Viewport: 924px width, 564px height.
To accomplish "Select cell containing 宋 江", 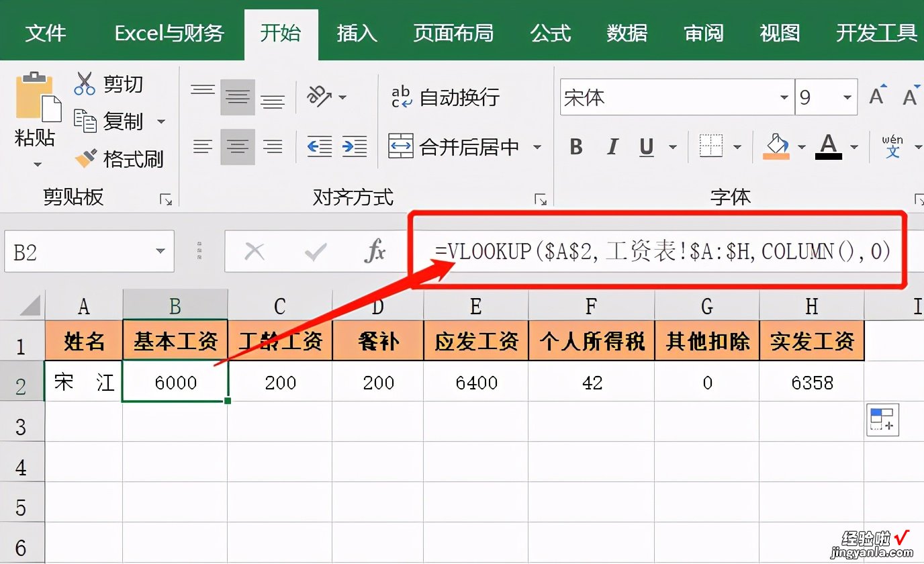I will click(84, 382).
